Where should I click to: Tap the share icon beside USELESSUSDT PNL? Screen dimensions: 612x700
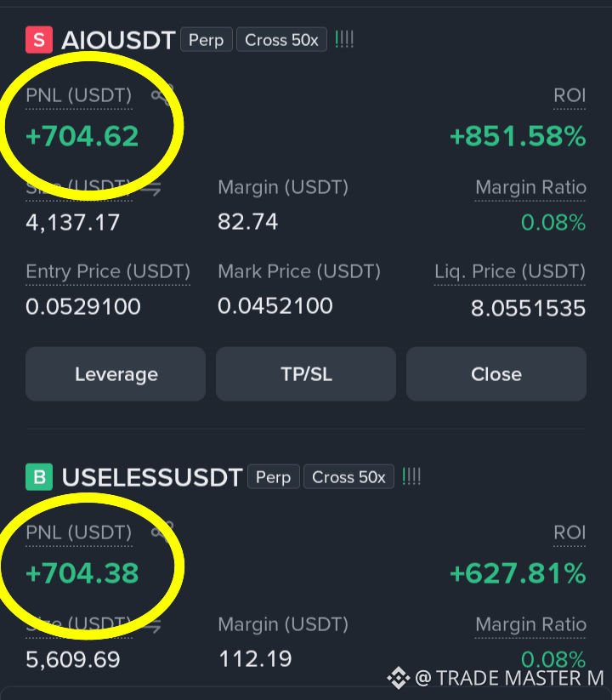coord(161,532)
